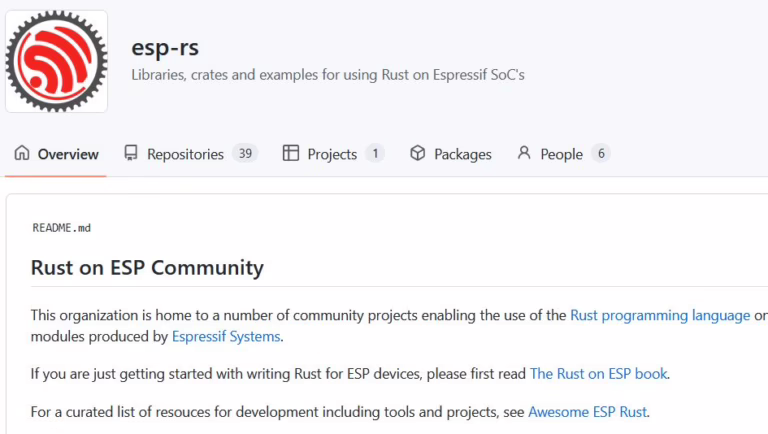
Task: Click the repository icon beside Repositories
Action: [x=131, y=154]
